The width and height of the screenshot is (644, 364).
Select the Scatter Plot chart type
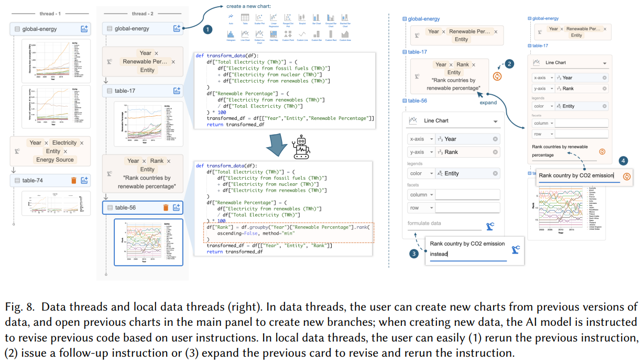(x=259, y=18)
